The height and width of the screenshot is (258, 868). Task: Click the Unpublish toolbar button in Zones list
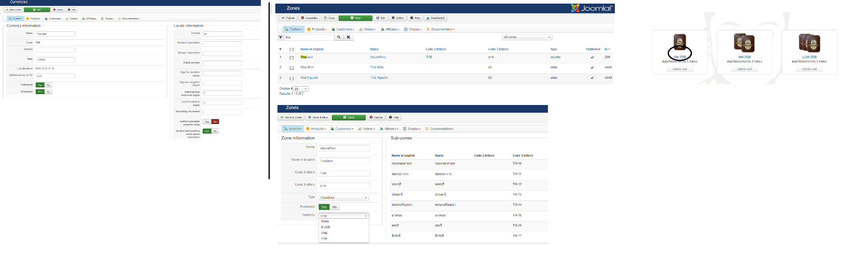click(309, 18)
